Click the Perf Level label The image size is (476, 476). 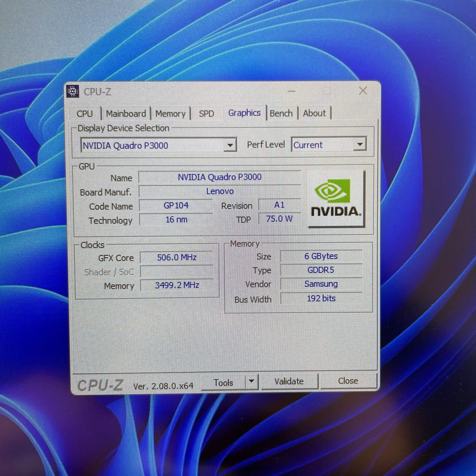point(266,145)
